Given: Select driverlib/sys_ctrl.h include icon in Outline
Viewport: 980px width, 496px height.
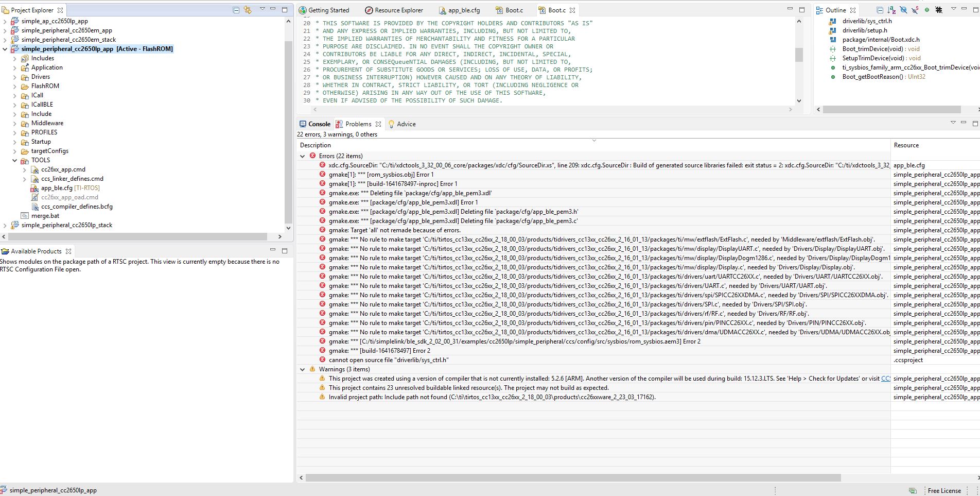Looking at the screenshot, I should [833, 21].
